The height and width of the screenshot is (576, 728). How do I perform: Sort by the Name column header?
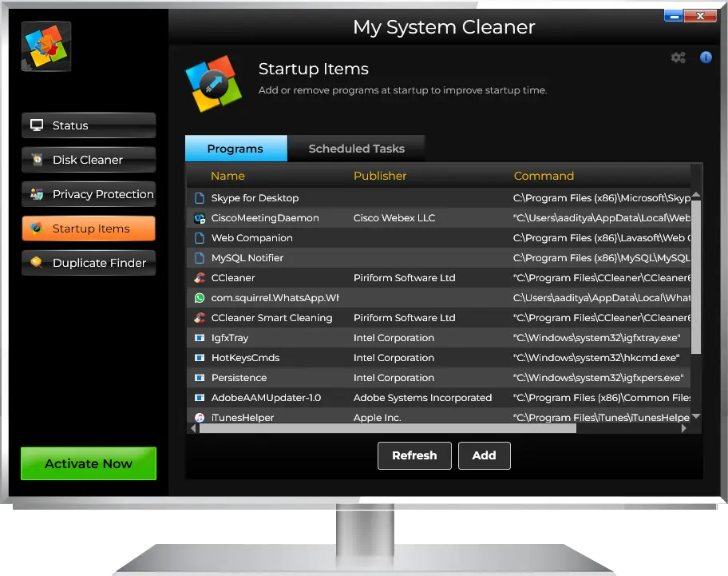click(x=227, y=176)
